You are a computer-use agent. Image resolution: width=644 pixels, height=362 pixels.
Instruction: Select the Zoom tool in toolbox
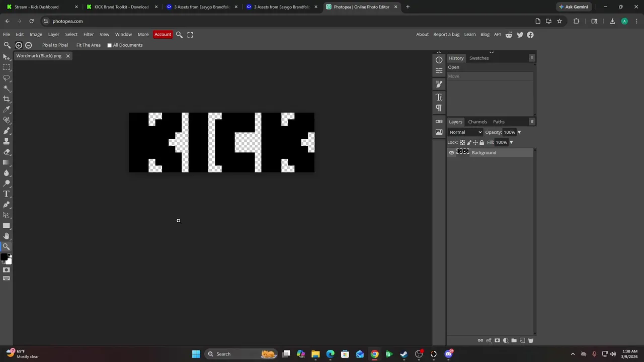pos(7,247)
